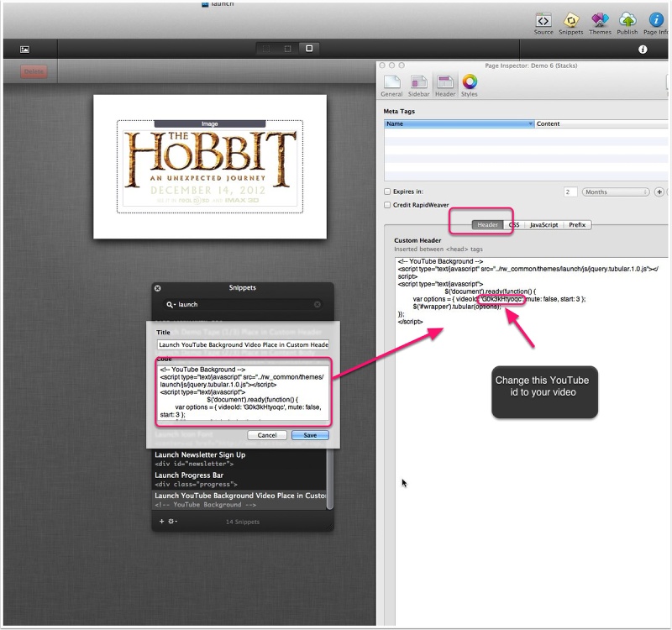Close the Snippets panel
This screenshot has width=672, height=630.
[x=158, y=288]
